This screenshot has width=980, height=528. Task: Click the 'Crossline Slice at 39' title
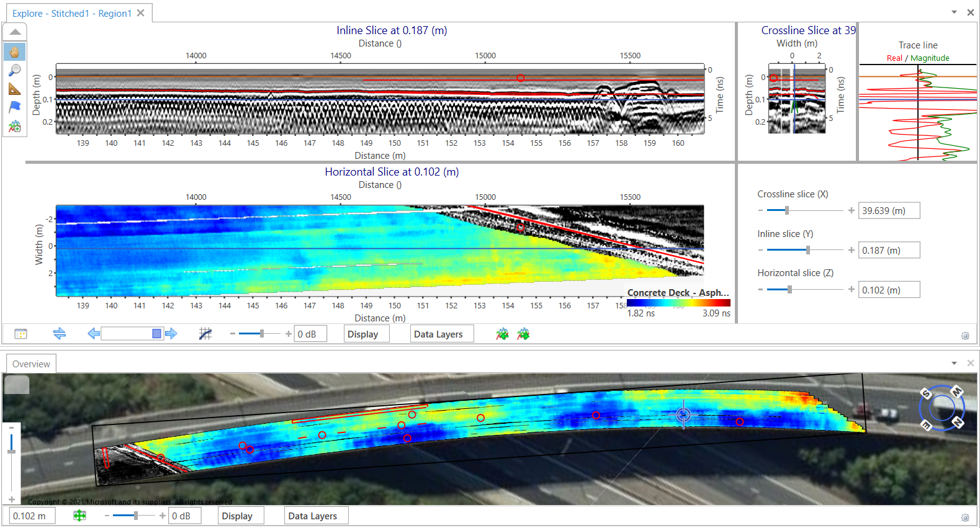coord(808,30)
